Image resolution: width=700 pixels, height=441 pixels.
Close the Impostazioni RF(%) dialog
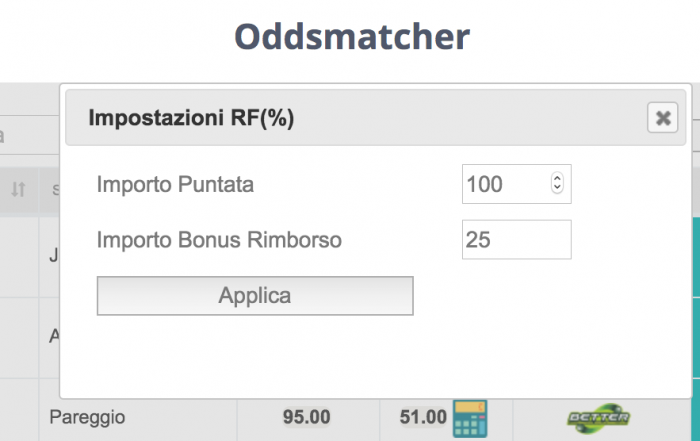pos(662,118)
